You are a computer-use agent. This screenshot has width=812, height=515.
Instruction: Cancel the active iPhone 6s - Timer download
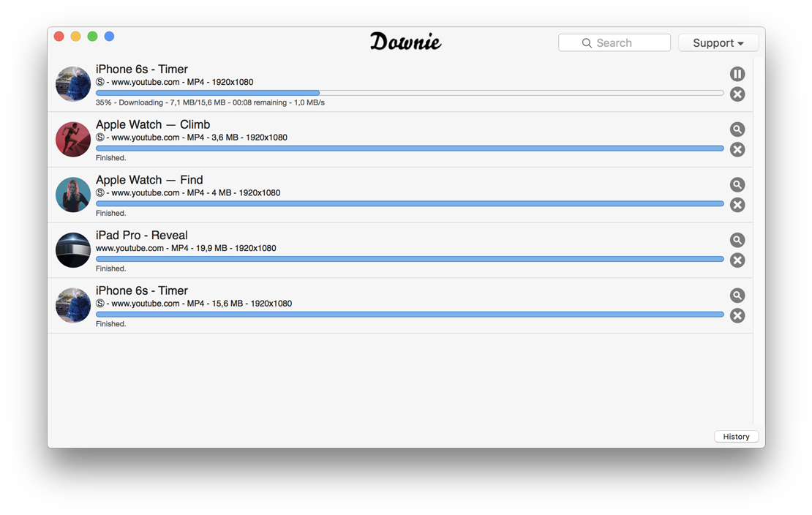click(737, 94)
